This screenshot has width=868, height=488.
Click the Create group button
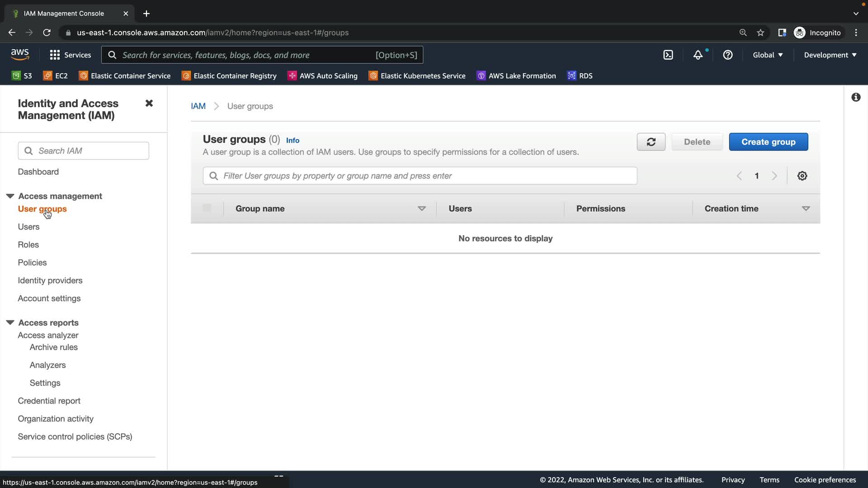point(768,142)
